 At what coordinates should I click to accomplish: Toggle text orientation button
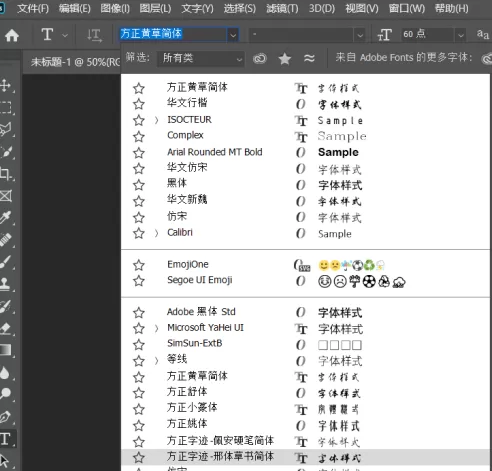tap(94, 35)
